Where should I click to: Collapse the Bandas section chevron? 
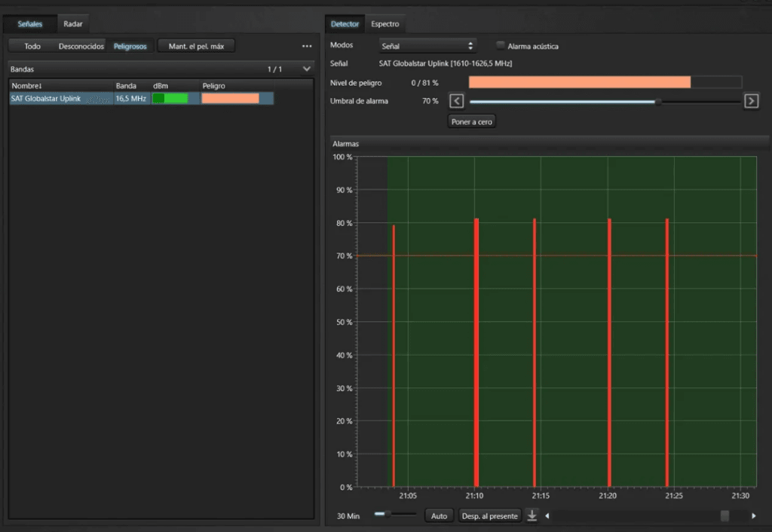click(x=306, y=69)
